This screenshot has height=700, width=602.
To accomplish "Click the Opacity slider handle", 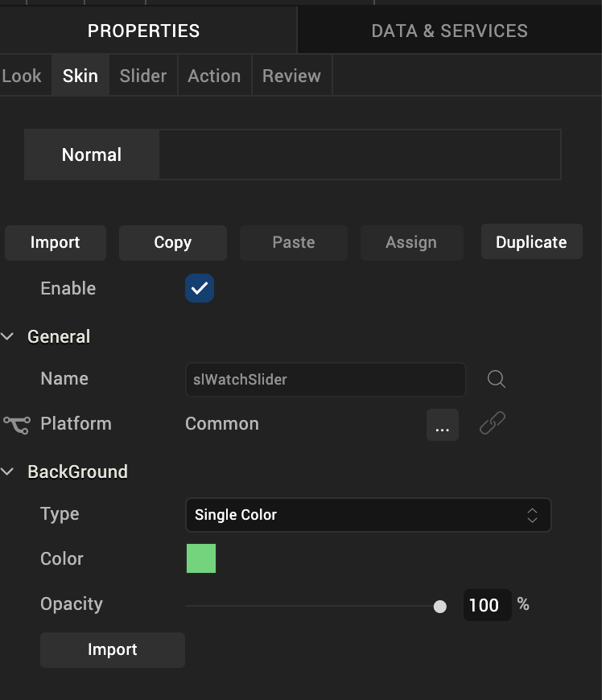I will coord(439,606).
